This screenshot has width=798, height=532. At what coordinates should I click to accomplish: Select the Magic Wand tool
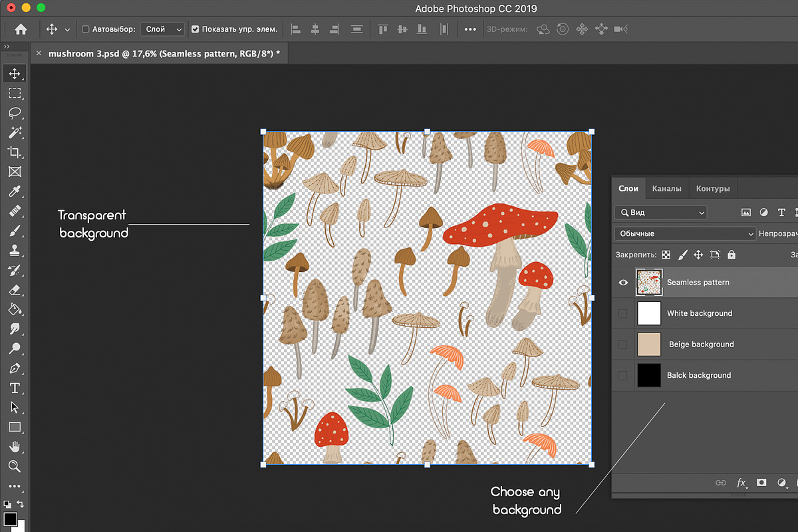pyautogui.click(x=15, y=132)
